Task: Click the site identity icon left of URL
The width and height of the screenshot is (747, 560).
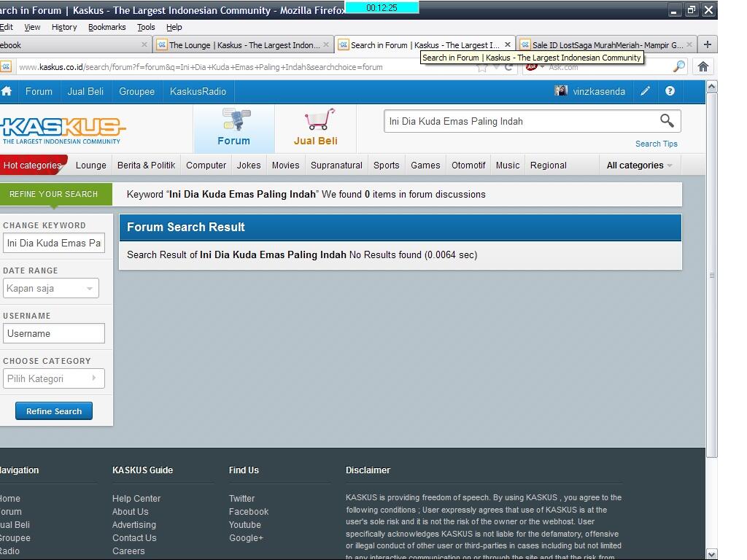Action: pyautogui.click(x=6, y=66)
